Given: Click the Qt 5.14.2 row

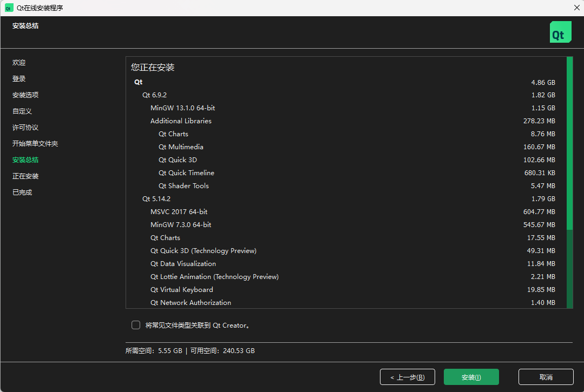Looking at the screenshot, I should tap(346, 198).
